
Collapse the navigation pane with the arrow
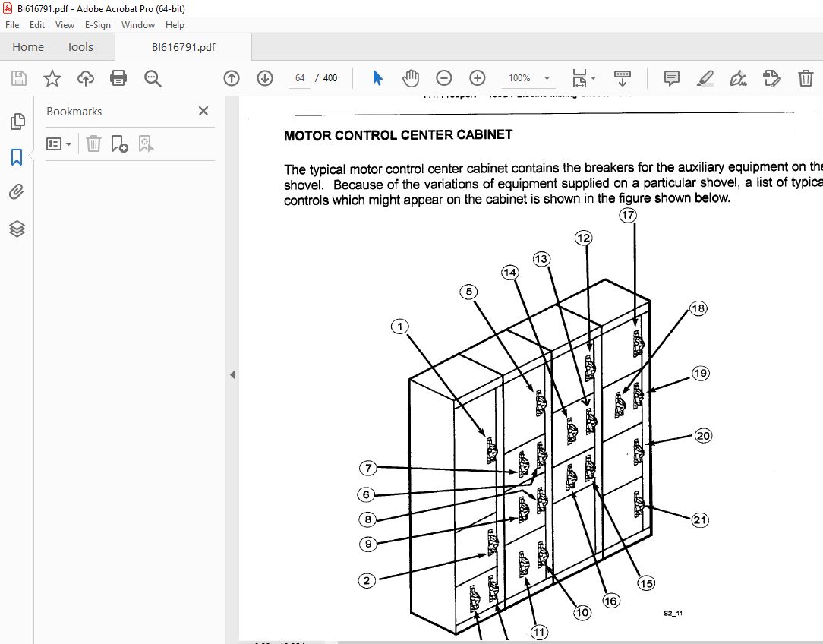[232, 374]
